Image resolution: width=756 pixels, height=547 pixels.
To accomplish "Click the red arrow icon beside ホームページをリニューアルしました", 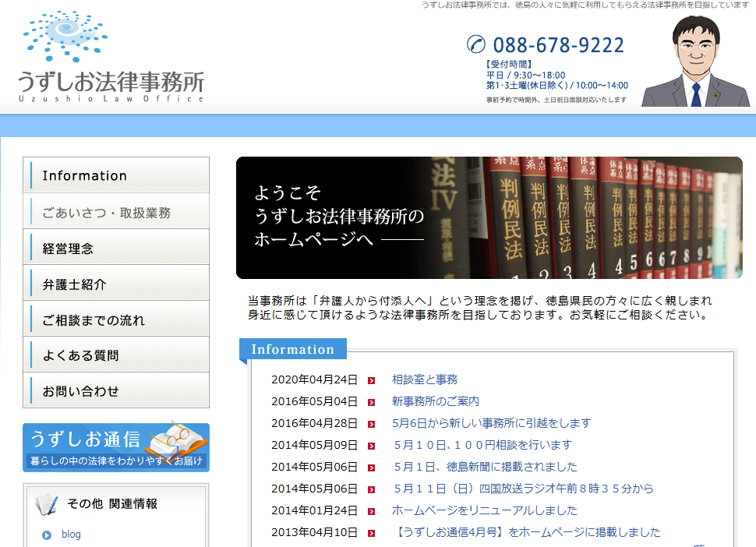I will point(372,511).
